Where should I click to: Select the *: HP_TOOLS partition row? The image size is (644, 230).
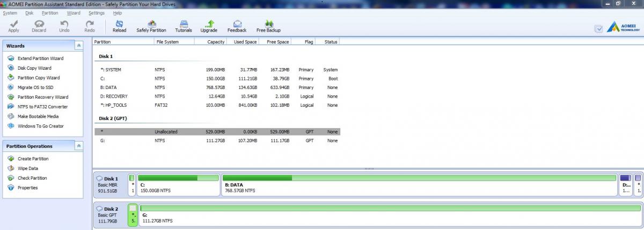217,105
